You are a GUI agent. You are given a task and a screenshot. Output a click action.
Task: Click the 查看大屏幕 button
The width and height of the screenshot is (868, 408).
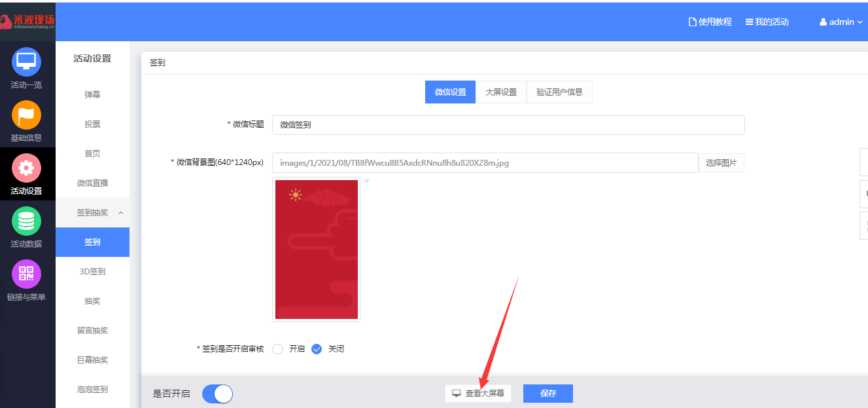tap(478, 394)
